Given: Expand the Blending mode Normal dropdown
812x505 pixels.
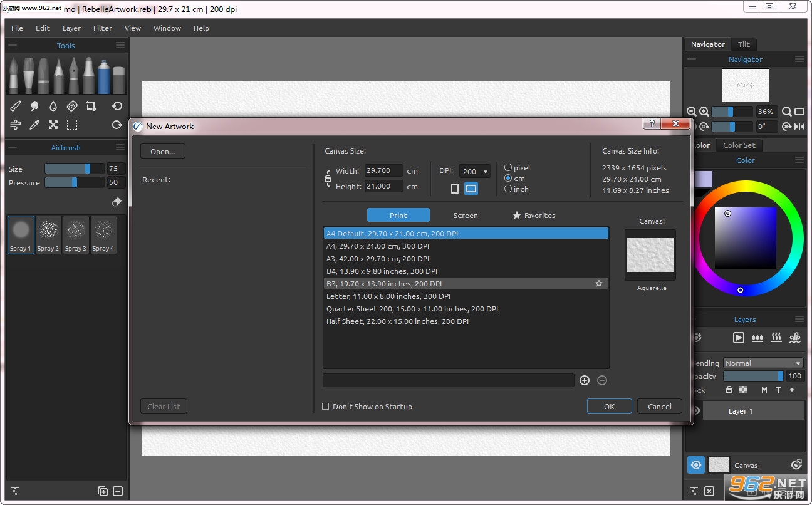Looking at the screenshot, I should tap(763, 363).
